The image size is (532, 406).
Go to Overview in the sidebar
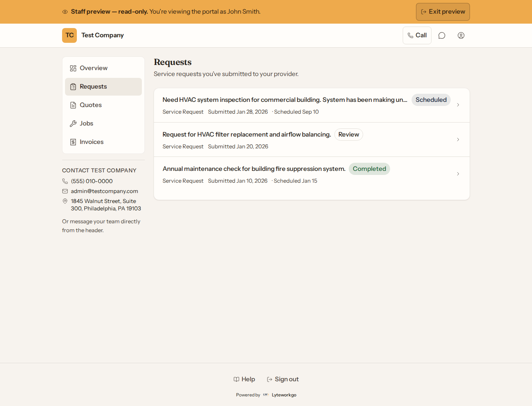(103, 68)
